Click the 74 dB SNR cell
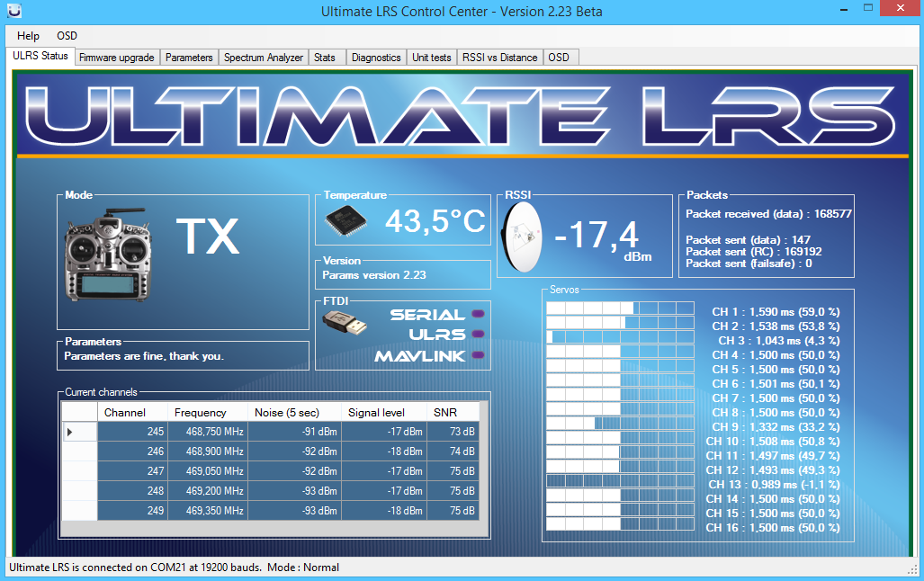Viewport: 924px width, 581px height. (453, 451)
